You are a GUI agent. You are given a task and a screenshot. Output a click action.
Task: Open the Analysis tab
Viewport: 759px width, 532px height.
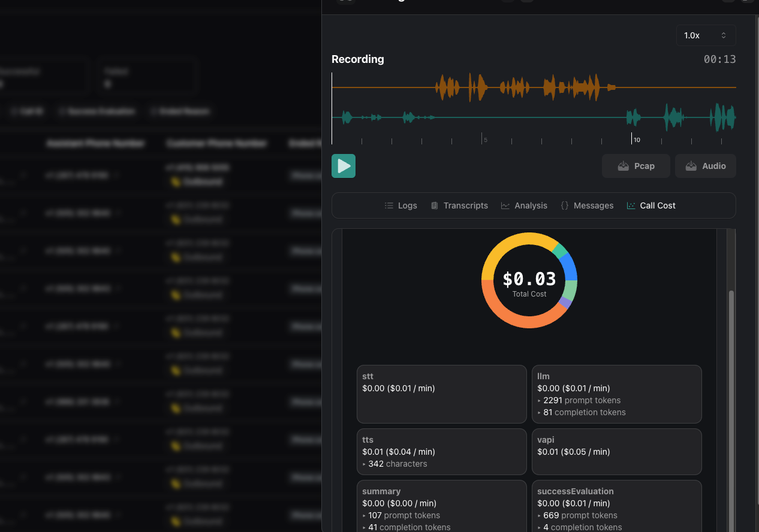click(524, 205)
